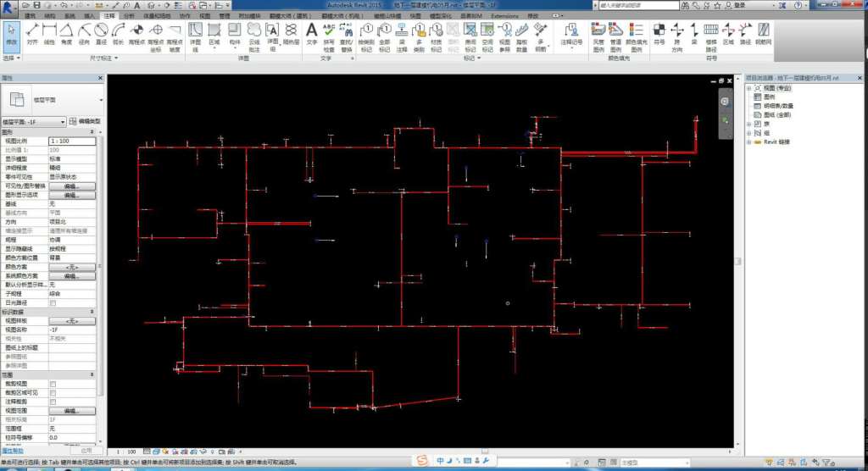Click 编辑 button for 视图范围
Image resolution: width=868 pixels, height=471 pixels.
click(x=72, y=411)
